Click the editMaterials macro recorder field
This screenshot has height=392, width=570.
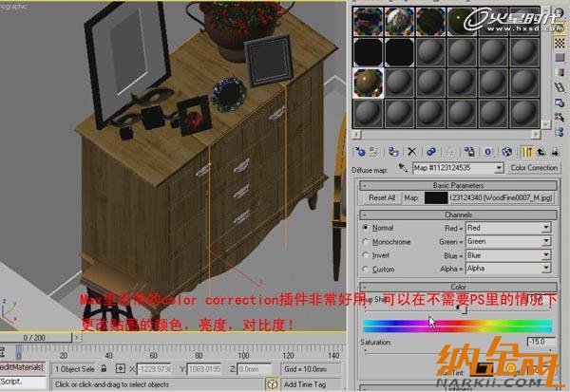point(23,367)
